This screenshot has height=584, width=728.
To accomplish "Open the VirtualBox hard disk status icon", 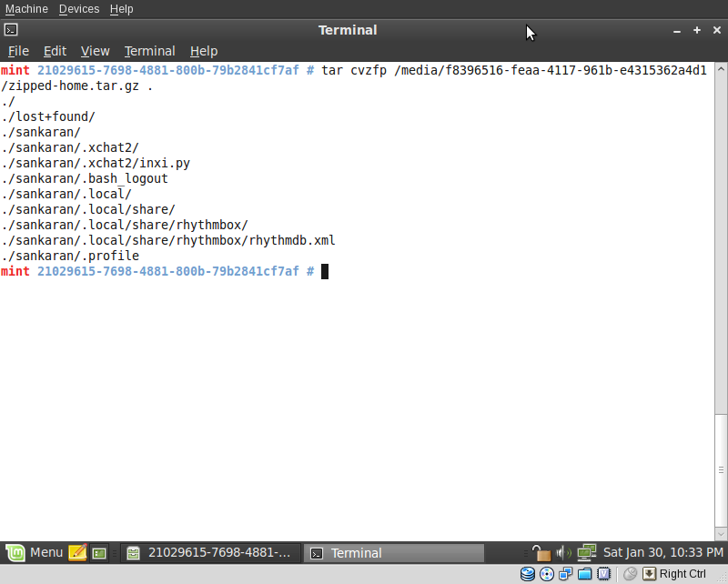I will click(x=526, y=573).
